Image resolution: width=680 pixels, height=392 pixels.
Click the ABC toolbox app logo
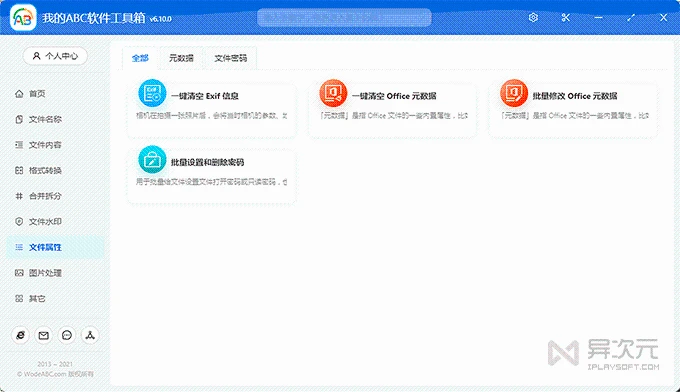pyautogui.click(x=23, y=17)
